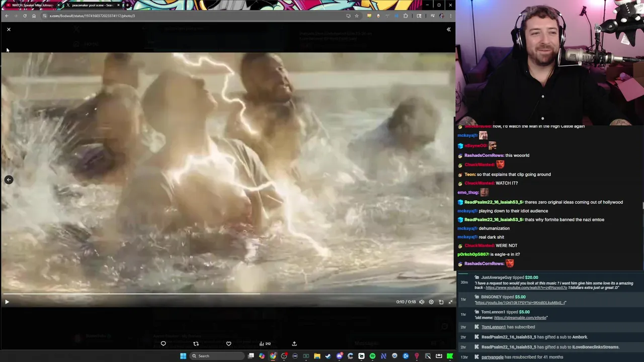Image resolution: width=644 pixels, height=362 pixels.
Task: Reload the current page
Action: 25,16
